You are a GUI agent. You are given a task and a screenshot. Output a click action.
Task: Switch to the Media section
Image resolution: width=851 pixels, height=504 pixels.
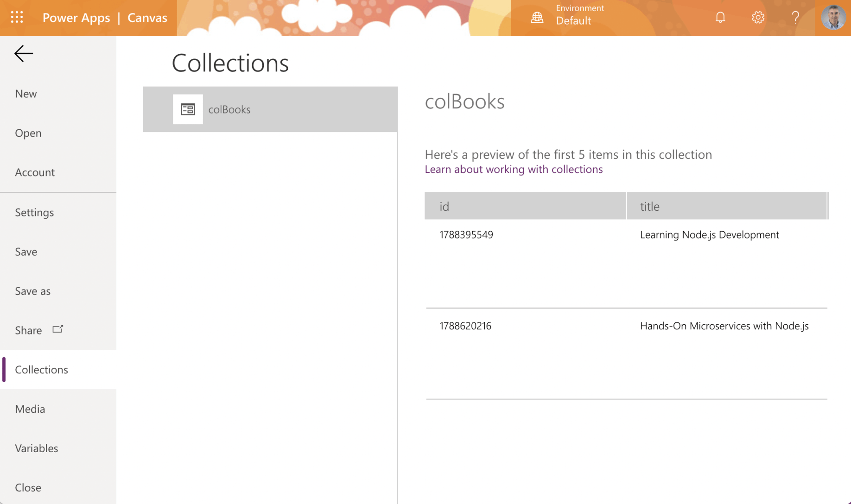tap(30, 409)
